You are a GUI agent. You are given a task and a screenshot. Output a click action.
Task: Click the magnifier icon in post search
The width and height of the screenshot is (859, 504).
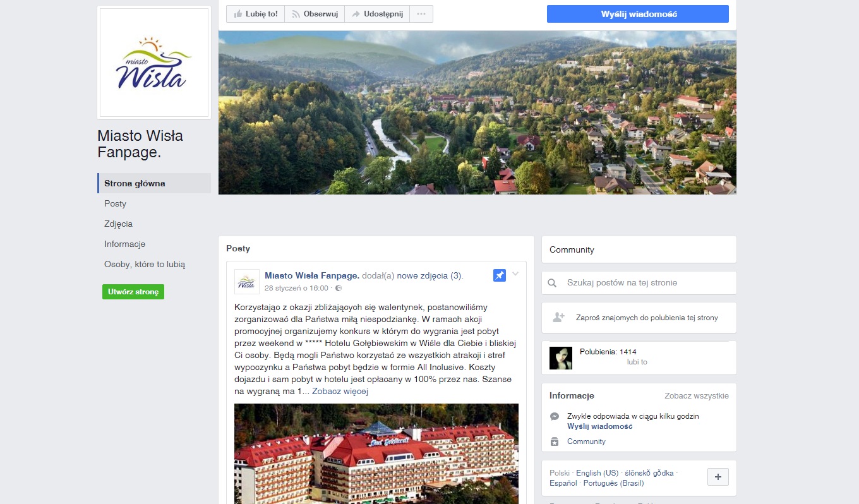pyautogui.click(x=552, y=283)
